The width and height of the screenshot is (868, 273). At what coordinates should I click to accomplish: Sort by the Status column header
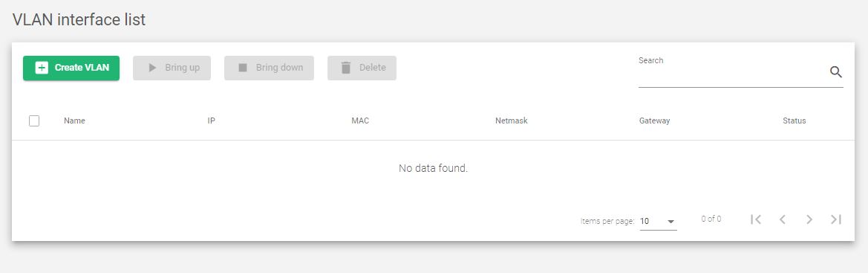pos(794,121)
